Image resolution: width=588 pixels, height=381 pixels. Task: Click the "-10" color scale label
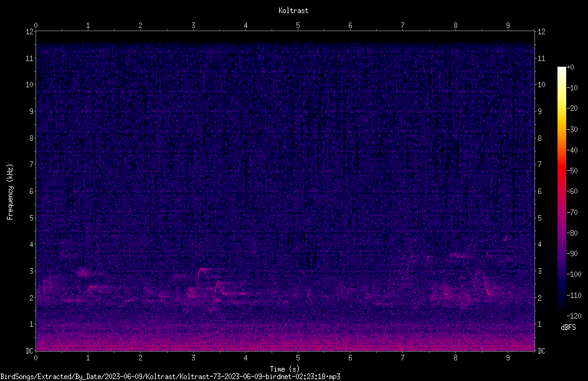click(572, 88)
